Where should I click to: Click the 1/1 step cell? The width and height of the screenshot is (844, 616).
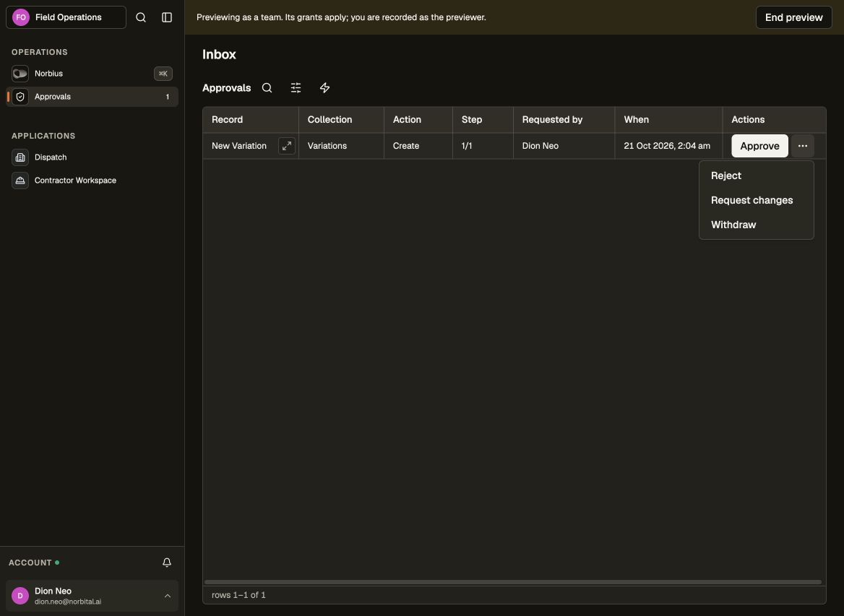(x=483, y=146)
